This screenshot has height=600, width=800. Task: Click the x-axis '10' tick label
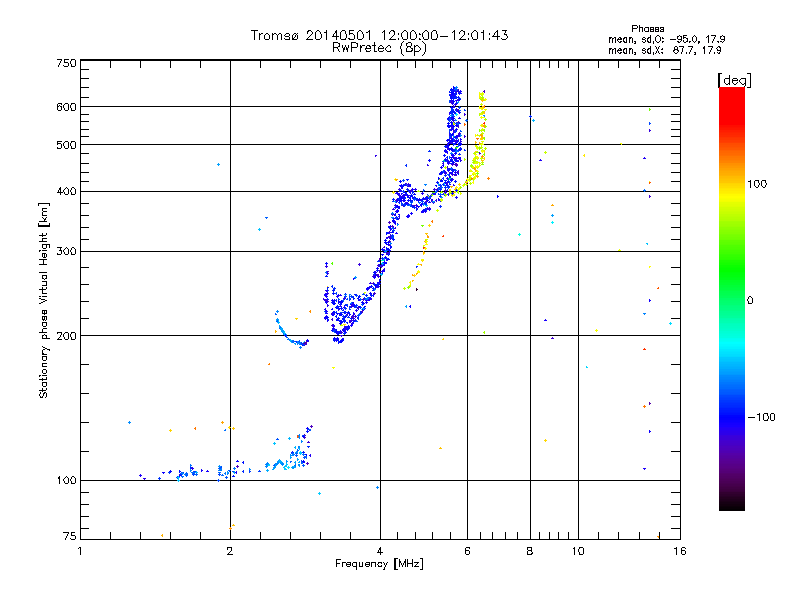[578, 551]
